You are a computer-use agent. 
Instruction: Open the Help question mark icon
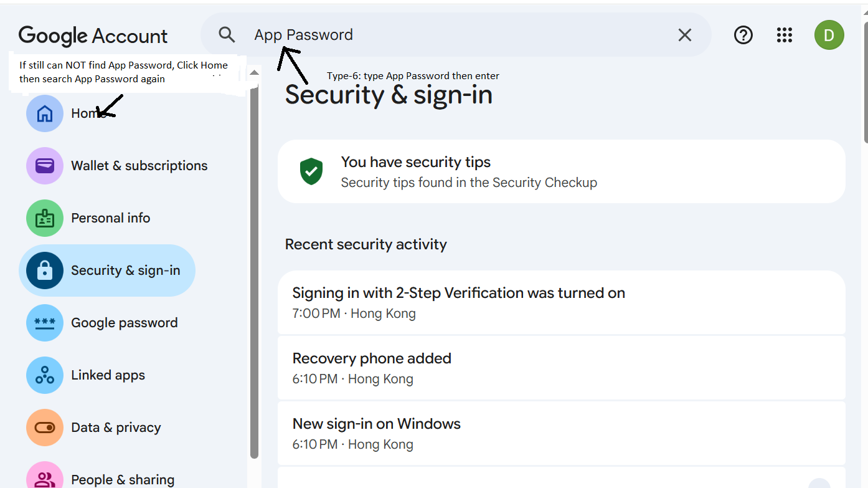[x=743, y=35]
